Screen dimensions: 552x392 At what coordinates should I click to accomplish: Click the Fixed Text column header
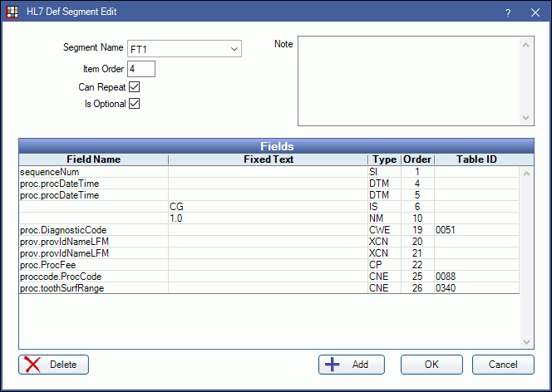pyautogui.click(x=268, y=159)
